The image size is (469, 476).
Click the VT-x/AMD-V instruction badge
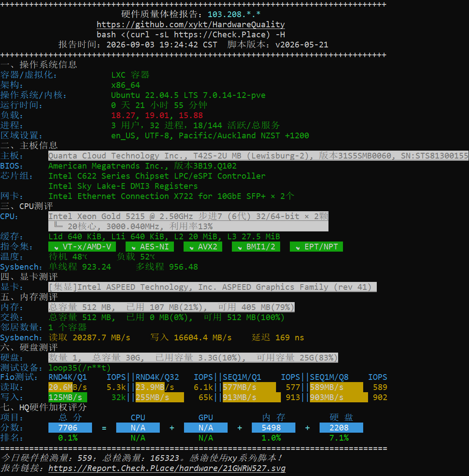82,246
